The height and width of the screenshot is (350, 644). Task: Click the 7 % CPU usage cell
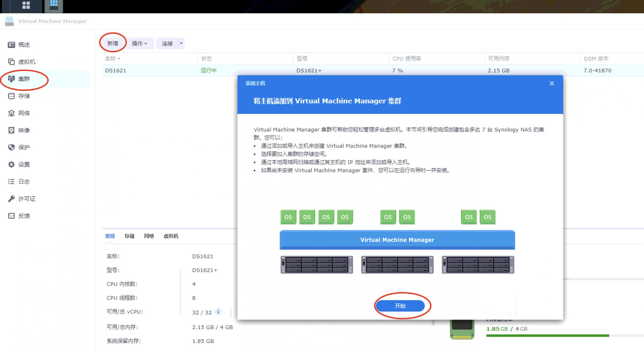[x=397, y=71]
